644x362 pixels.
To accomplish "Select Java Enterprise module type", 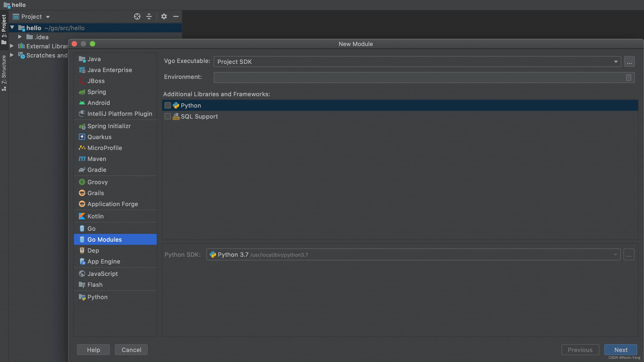I will [x=115, y=70].
